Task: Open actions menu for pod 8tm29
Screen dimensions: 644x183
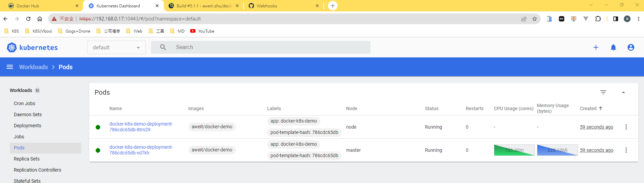Action: 626,127
